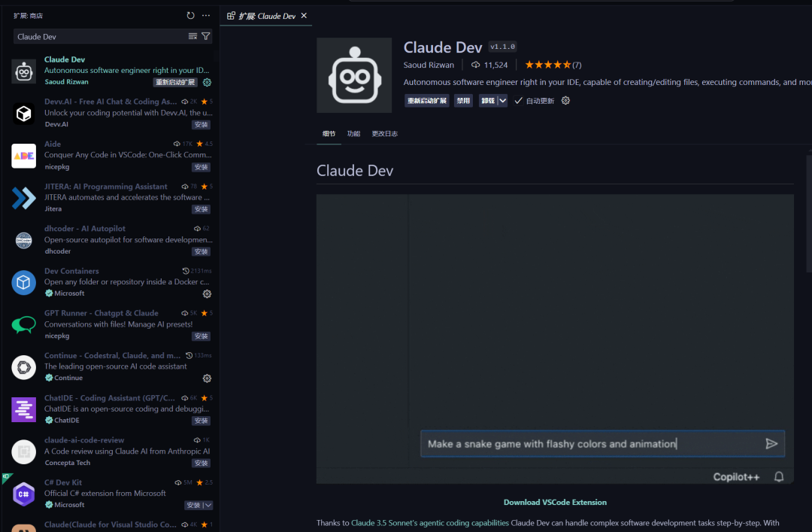Click 重新启动扩展 in Claude Dev list row
This screenshot has height=532, width=812.
click(175, 83)
